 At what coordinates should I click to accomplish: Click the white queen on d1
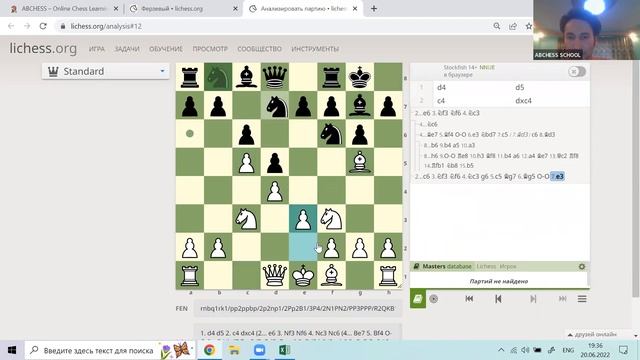coord(275,276)
